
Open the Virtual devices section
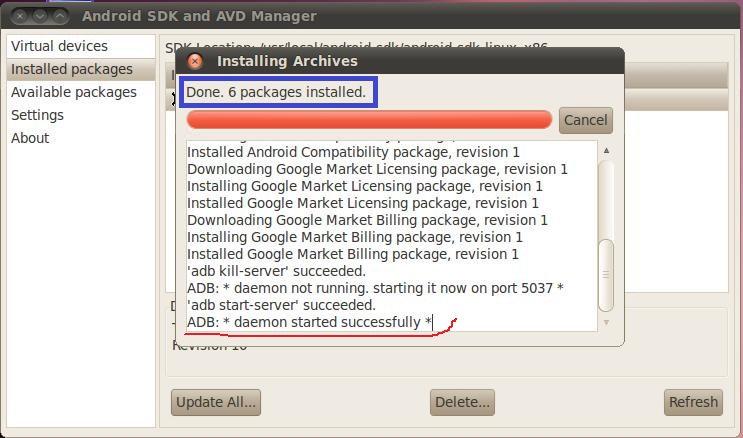pyautogui.click(x=59, y=46)
